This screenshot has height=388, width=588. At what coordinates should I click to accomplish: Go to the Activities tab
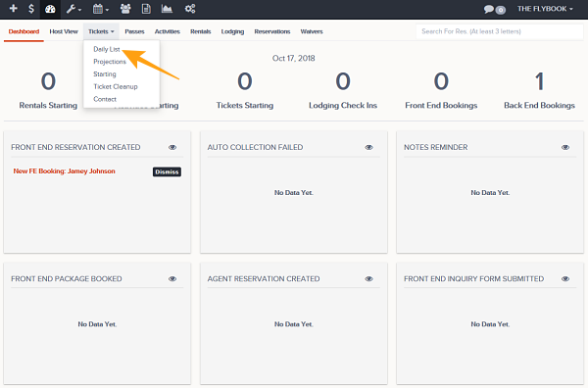point(168,31)
